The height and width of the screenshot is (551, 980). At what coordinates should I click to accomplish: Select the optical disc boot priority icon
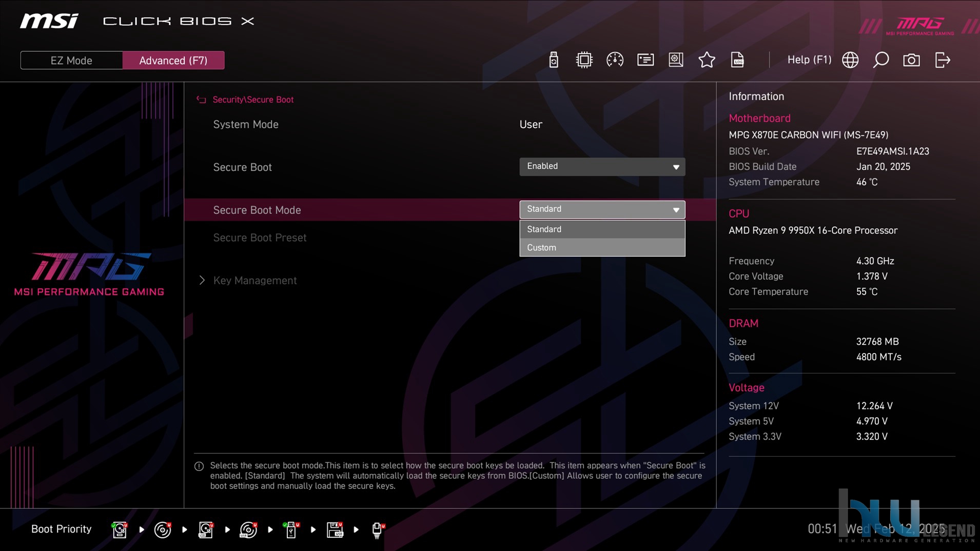163,529
